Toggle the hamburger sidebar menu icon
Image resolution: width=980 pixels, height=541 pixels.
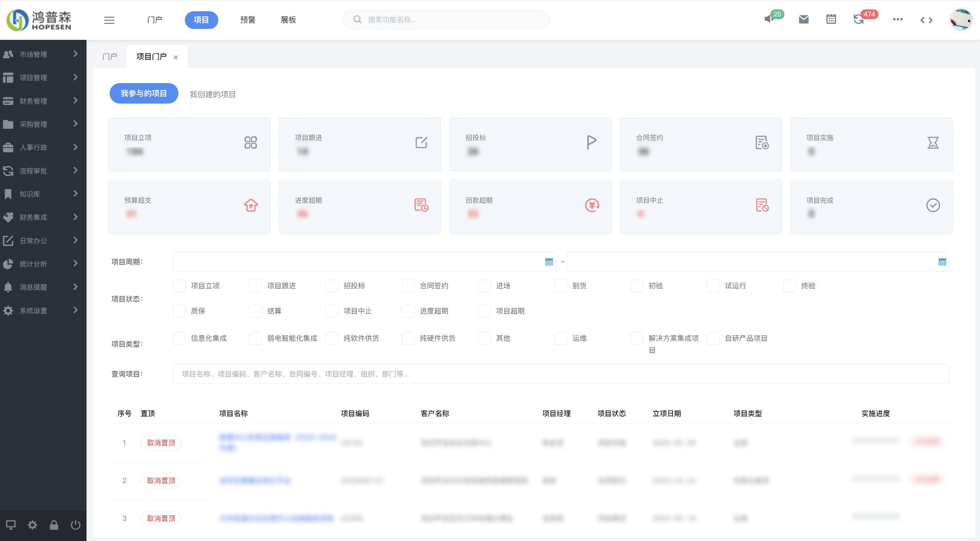point(109,20)
